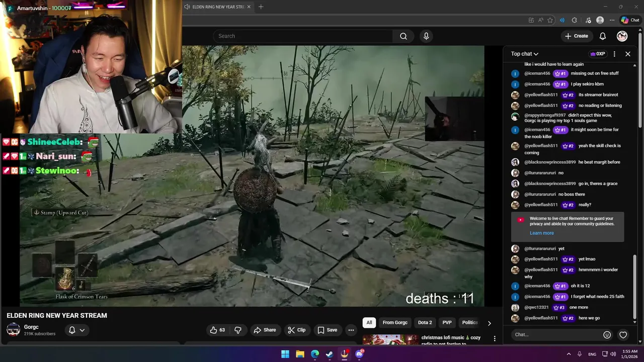644x362 pixels.
Task: Start voice search with microphone icon
Action: click(426, 36)
